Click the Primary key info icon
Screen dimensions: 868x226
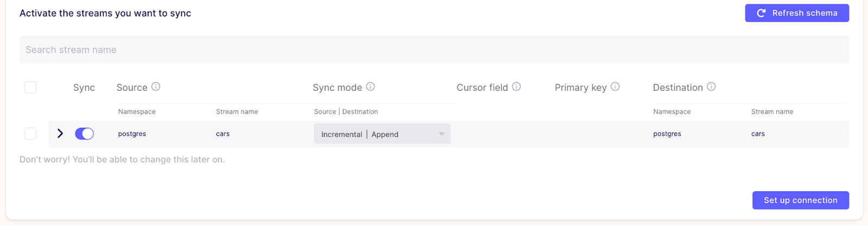coord(615,86)
